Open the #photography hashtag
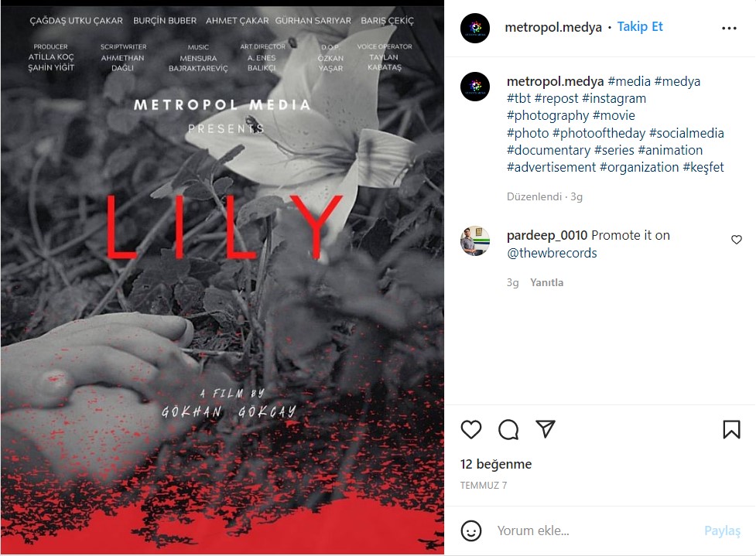The width and height of the screenshot is (756, 556). tap(547, 116)
